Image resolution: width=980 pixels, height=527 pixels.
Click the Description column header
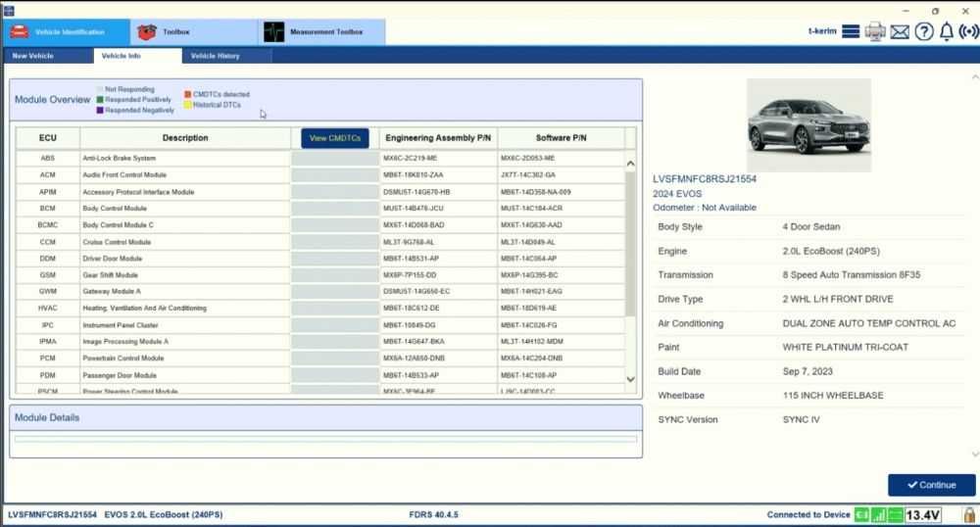tap(185, 138)
